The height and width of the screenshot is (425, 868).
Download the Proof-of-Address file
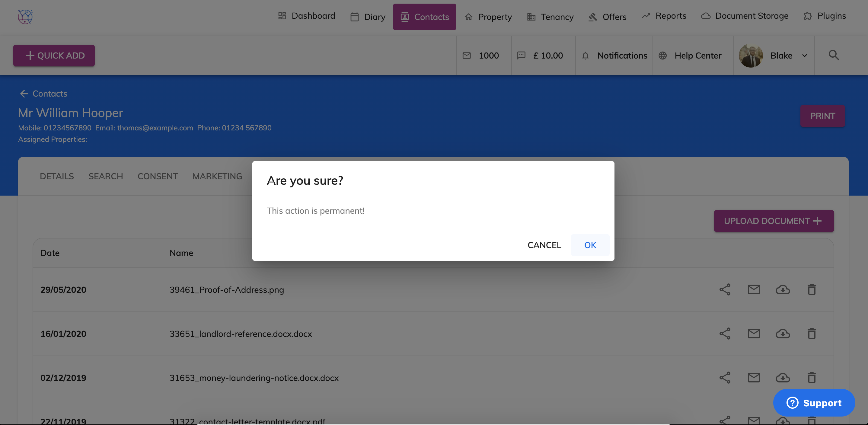click(x=782, y=289)
